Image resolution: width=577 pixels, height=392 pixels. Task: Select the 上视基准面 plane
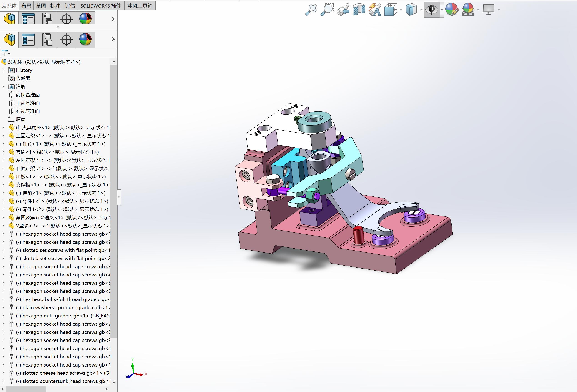28,103
